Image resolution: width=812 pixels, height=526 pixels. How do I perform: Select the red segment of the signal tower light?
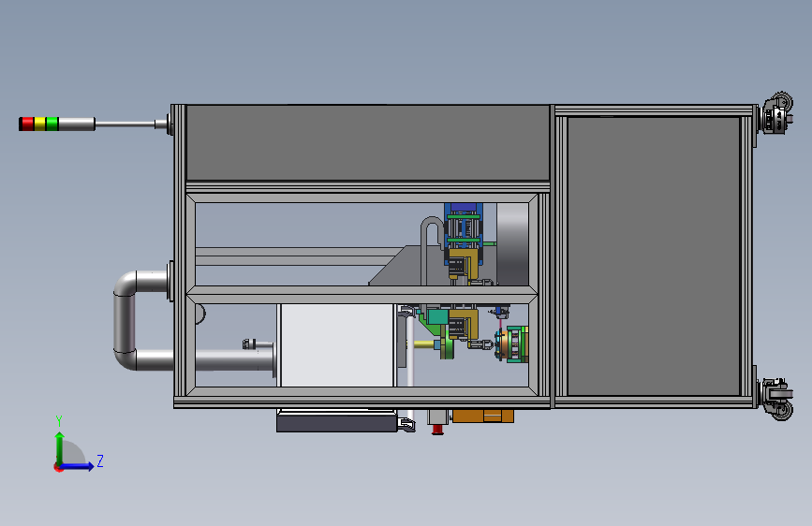click(x=27, y=124)
